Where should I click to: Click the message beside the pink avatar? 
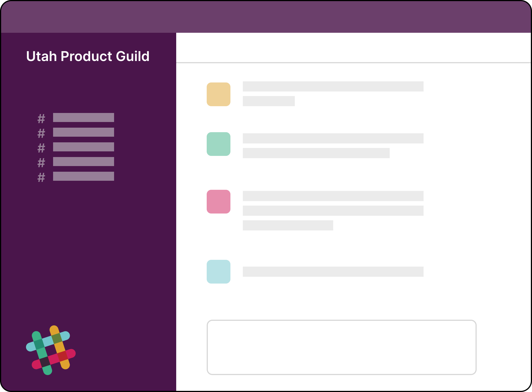point(333,211)
